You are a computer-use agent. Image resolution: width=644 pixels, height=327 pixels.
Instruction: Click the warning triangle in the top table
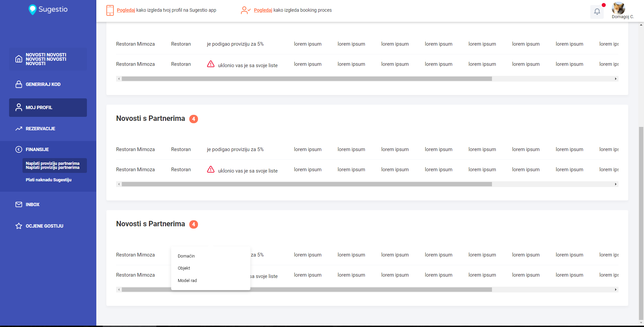[211, 64]
